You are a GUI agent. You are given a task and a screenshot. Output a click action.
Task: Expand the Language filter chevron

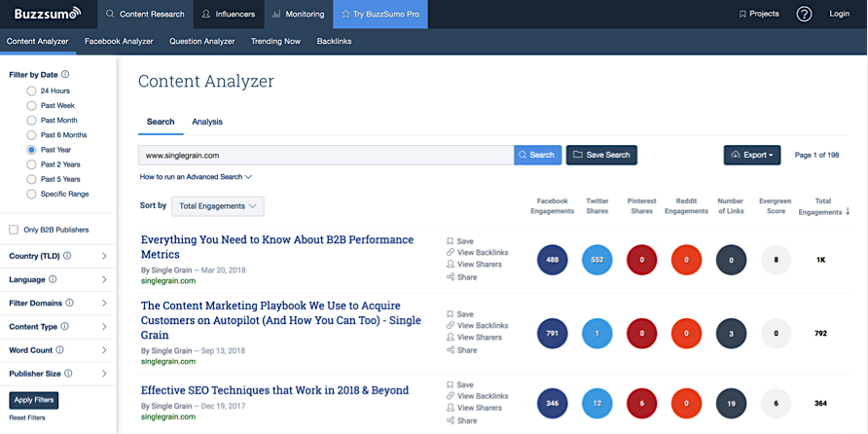click(x=104, y=279)
